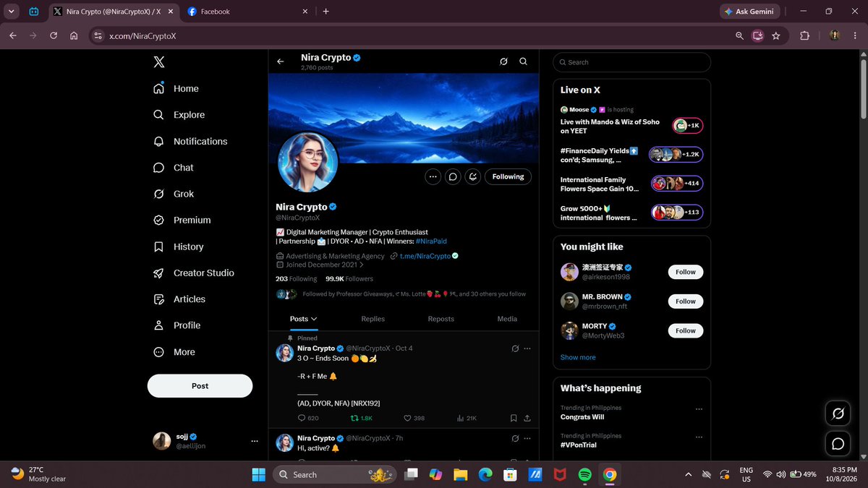Expand the browser tab search dropdown
The width and height of the screenshot is (868, 488).
coord(12,12)
